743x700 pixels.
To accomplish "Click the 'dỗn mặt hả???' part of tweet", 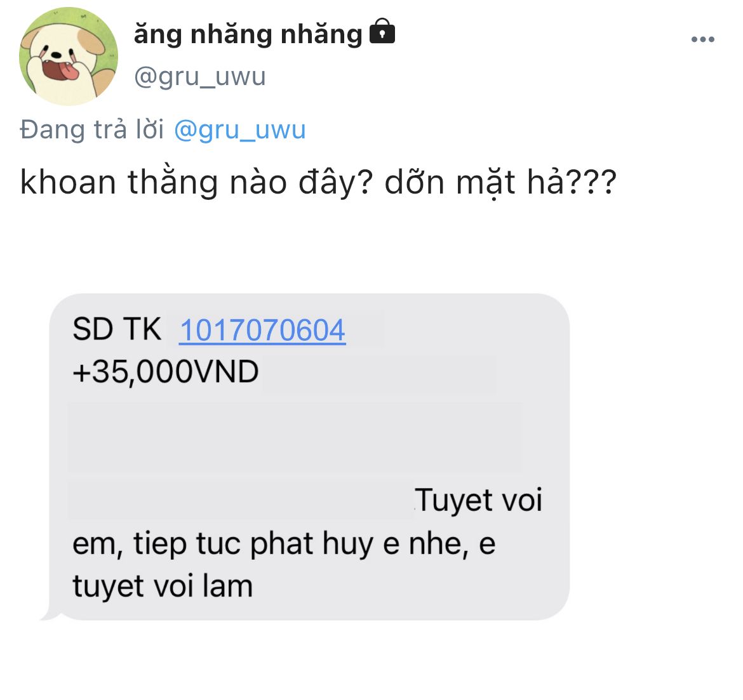I will [x=500, y=182].
